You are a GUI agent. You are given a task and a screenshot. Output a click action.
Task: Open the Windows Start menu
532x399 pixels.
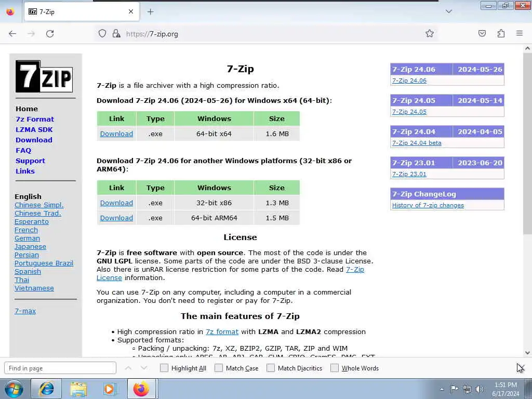point(14,389)
